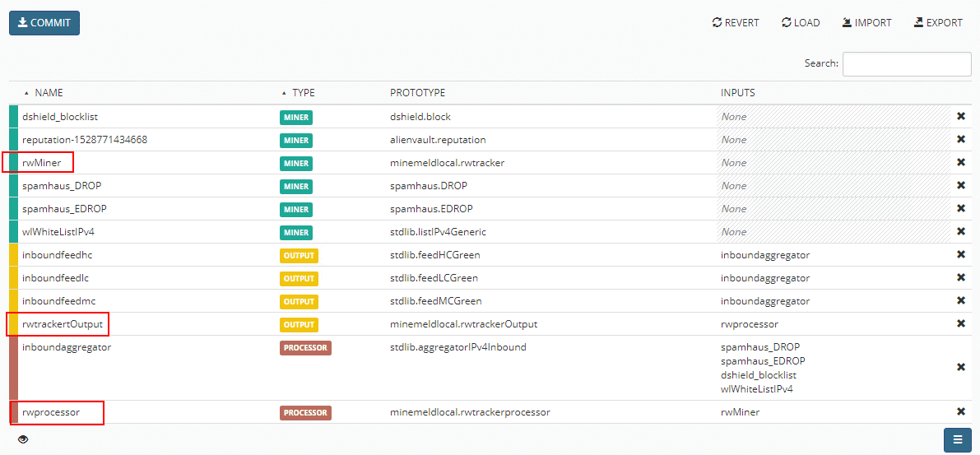Image resolution: width=980 pixels, height=455 pixels.
Task: Toggle the eye visibility icon
Action: point(23,439)
